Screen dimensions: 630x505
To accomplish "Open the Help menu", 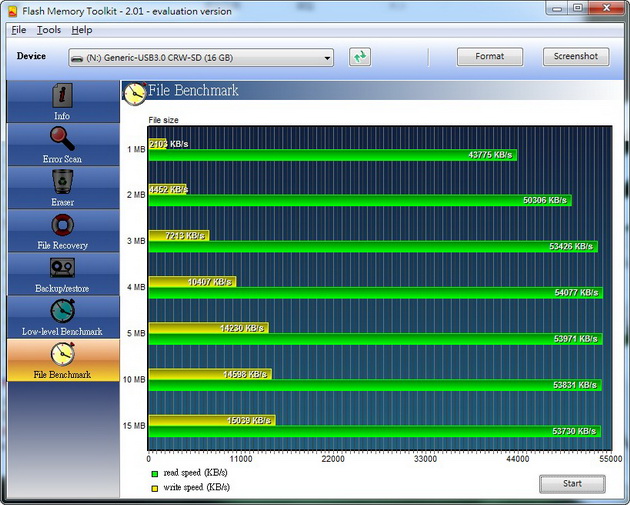I will coord(81,30).
